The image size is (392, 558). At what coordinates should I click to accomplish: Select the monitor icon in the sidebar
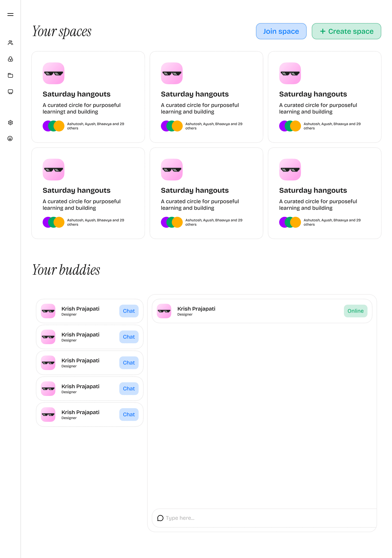[10, 92]
